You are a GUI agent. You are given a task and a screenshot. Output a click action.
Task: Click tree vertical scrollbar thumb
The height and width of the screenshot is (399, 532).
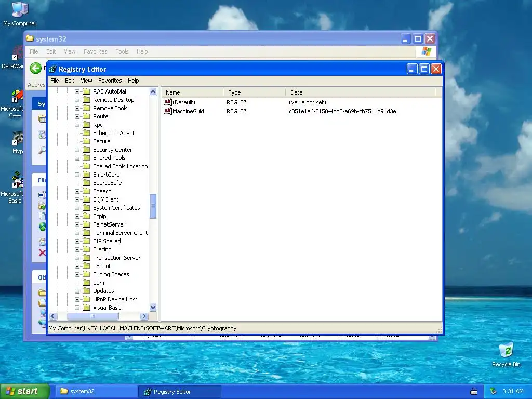coord(153,206)
